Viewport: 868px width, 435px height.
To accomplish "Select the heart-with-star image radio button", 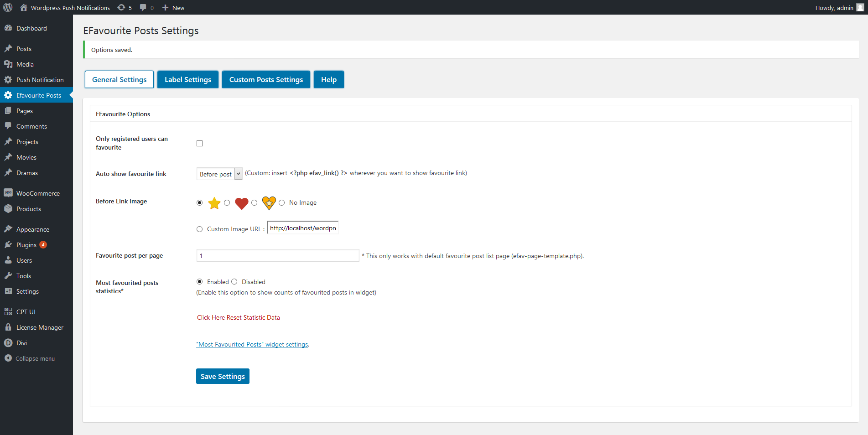I will 254,202.
